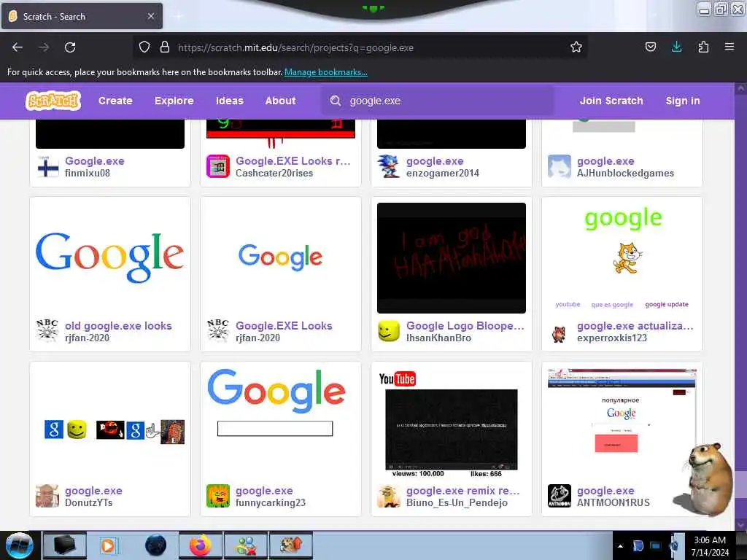This screenshot has width=747, height=560.
Task: Open the Downloads arrow icon
Action: pos(676,47)
